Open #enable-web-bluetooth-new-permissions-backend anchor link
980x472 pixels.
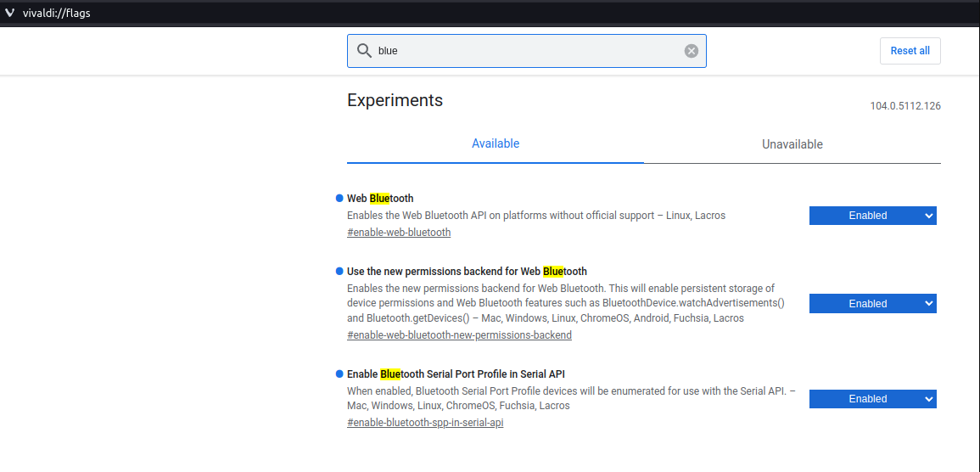tap(459, 335)
